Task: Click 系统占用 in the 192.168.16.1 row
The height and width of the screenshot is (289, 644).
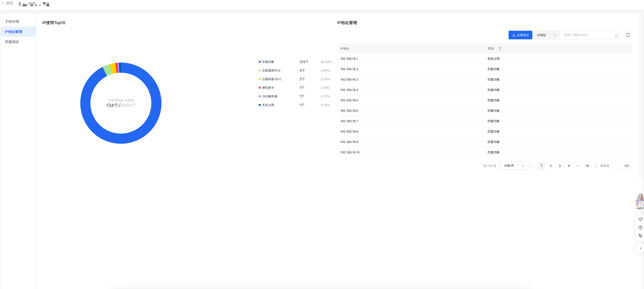Action: pos(493,59)
